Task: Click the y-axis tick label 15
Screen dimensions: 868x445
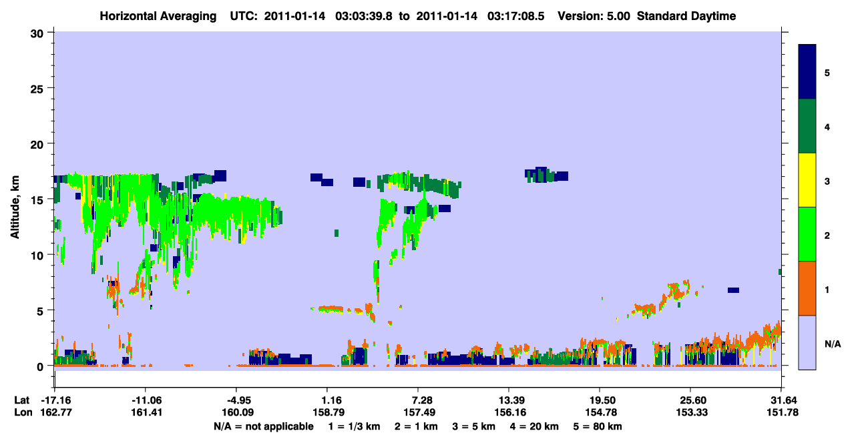Action: (39, 199)
